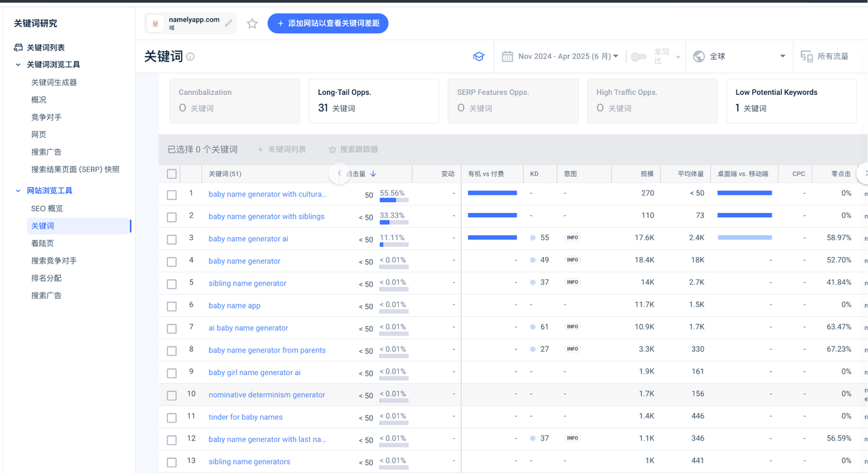Check the select-all checkbox in table header

172,174
